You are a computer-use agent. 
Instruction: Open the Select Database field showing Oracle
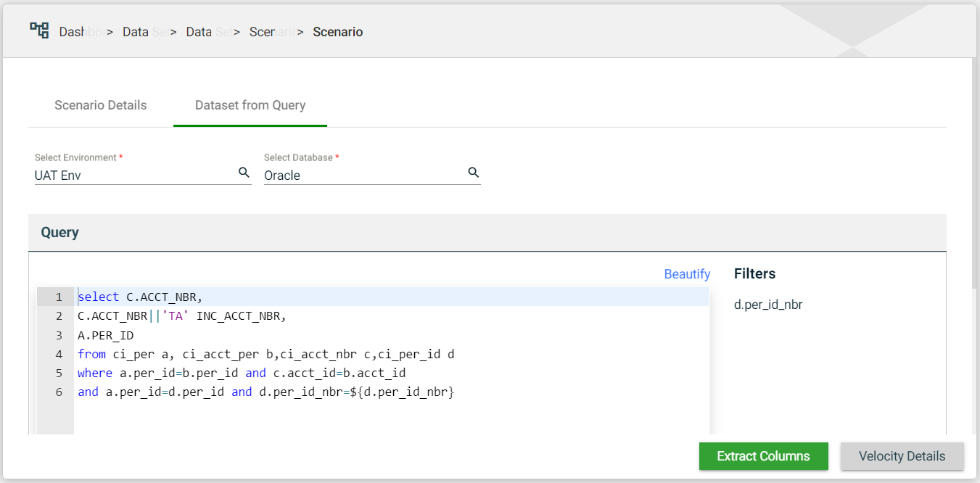(363, 176)
